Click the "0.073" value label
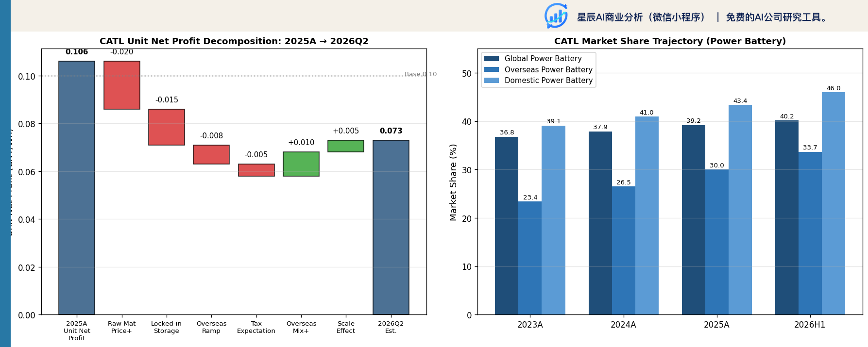 pyautogui.click(x=391, y=131)
